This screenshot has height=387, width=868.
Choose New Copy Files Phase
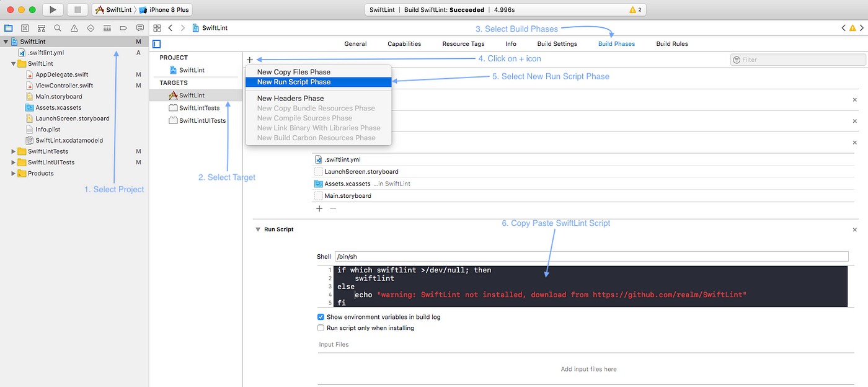click(x=319, y=72)
